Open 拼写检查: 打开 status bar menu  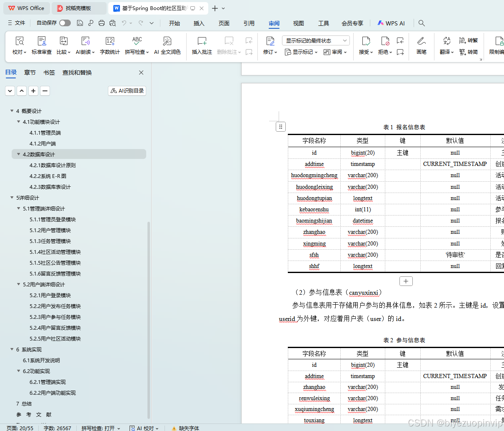pyautogui.click(x=100, y=428)
